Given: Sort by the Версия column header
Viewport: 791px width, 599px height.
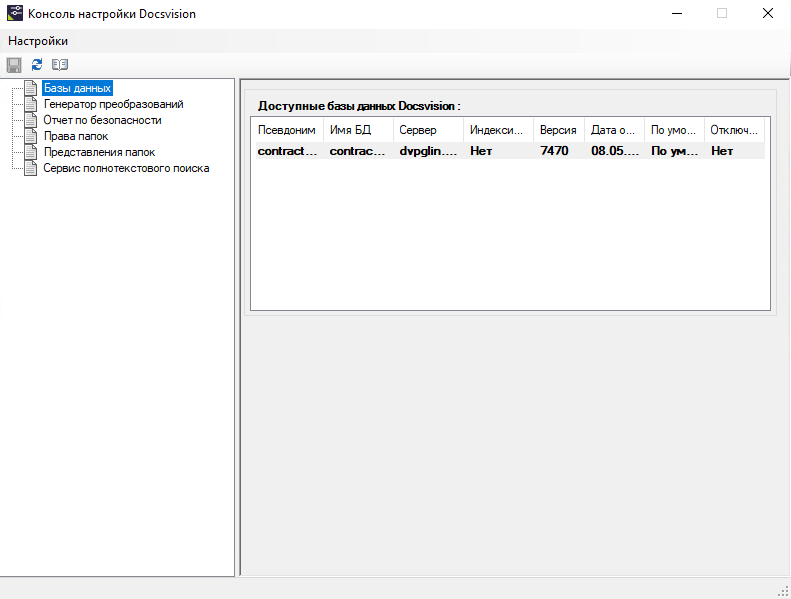Looking at the screenshot, I should [558, 130].
